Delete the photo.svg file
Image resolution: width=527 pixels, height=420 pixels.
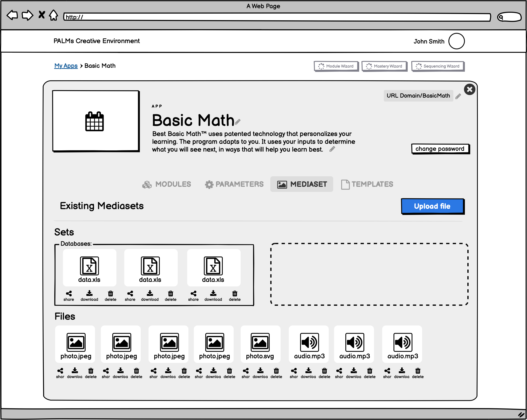pos(276,373)
